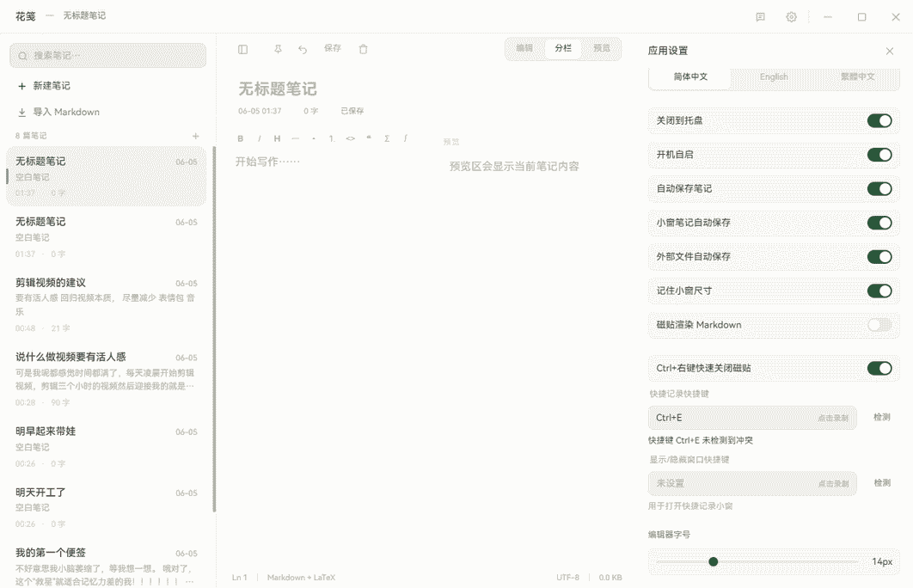Click UTF-8 in status bar

(567, 578)
